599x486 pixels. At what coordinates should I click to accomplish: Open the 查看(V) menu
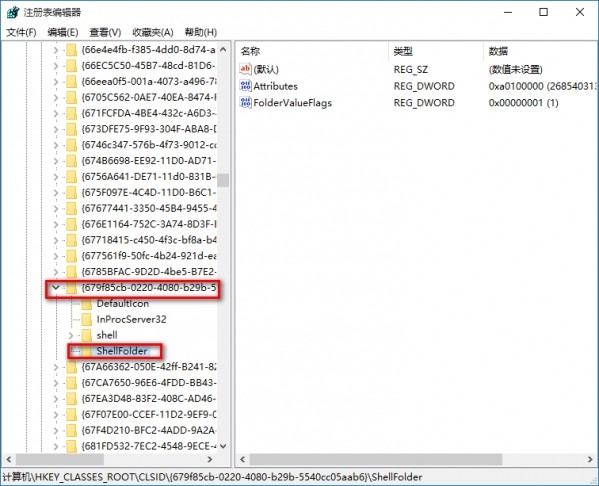tap(105, 32)
